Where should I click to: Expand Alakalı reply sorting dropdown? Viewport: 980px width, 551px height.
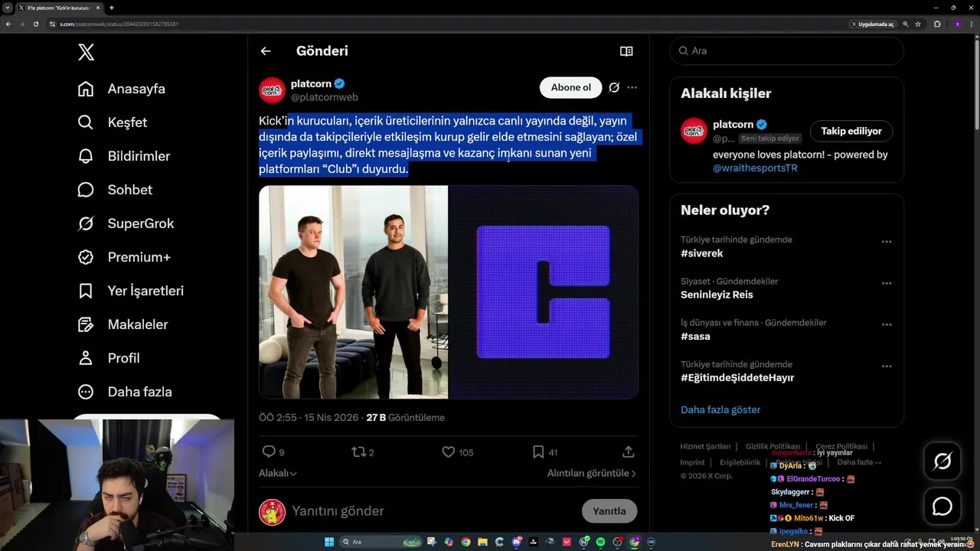(x=278, y=474)
